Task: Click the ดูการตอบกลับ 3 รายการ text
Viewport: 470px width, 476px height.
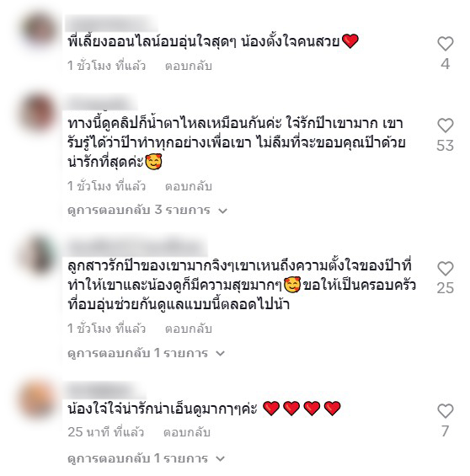Action: (x=139, y=210)
